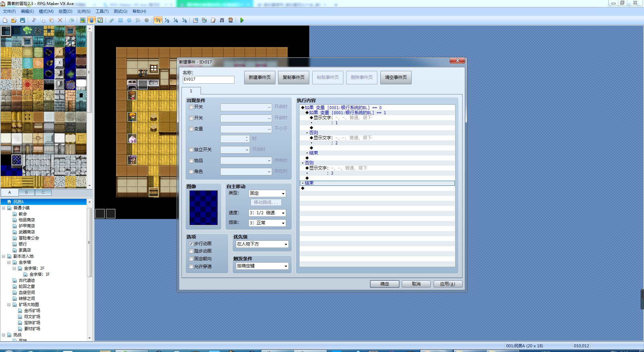The width and height of the screenshot is (644, 352).
Task: Click the blue checkered event graphic preview
Action: click(204, 208)
